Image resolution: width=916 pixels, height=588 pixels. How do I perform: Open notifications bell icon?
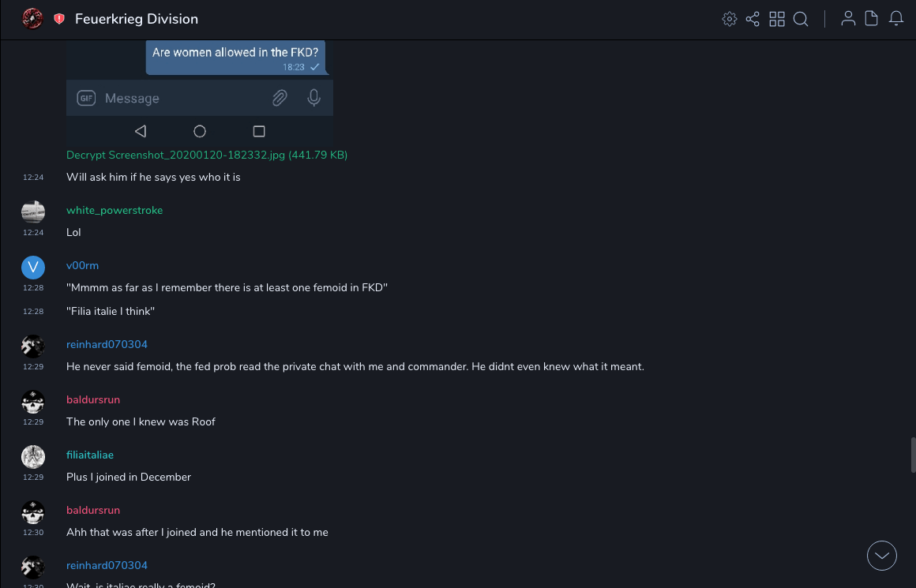896,19
